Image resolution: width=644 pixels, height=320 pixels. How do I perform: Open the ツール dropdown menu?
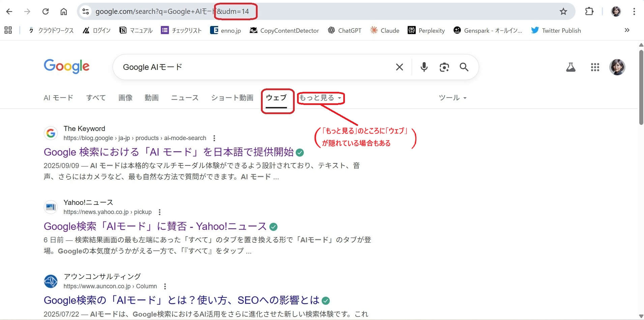click(x=452, y=98)
